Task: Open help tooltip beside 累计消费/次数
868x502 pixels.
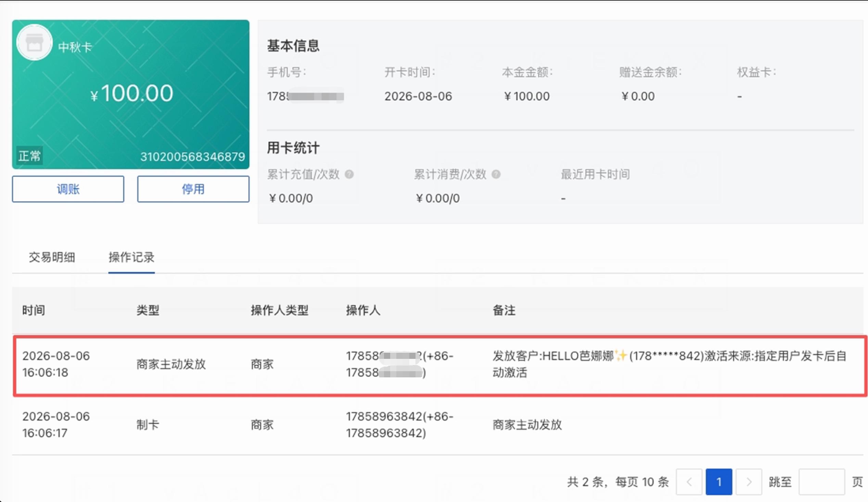Action: [x=496, y=174]
